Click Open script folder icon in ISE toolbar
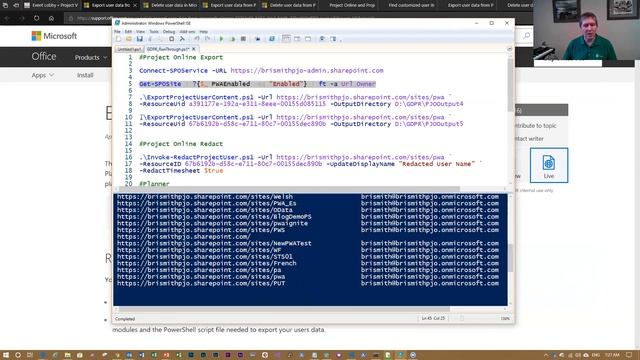 pyautogui.click(x=129, y=39)
